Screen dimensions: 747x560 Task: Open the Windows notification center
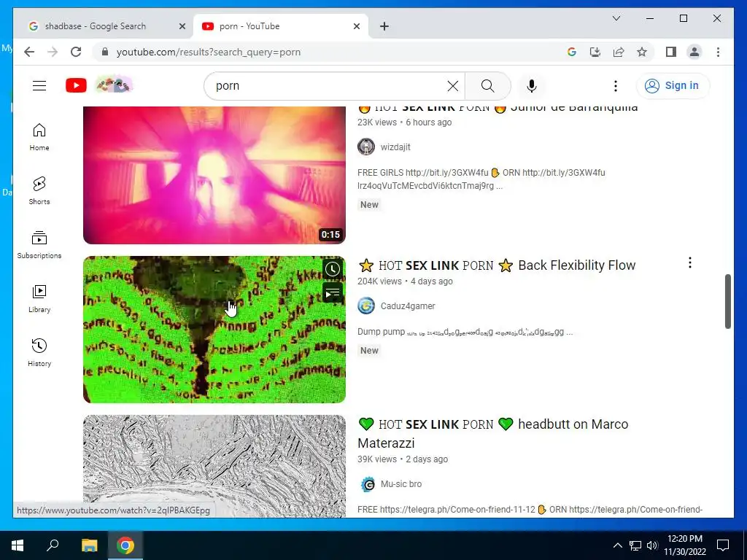click(723, 545)
